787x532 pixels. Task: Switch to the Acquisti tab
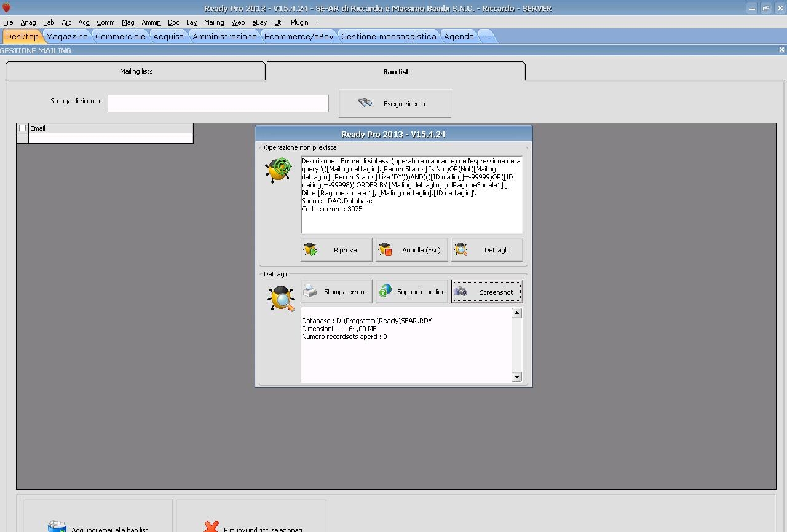[x=169, y=36]
